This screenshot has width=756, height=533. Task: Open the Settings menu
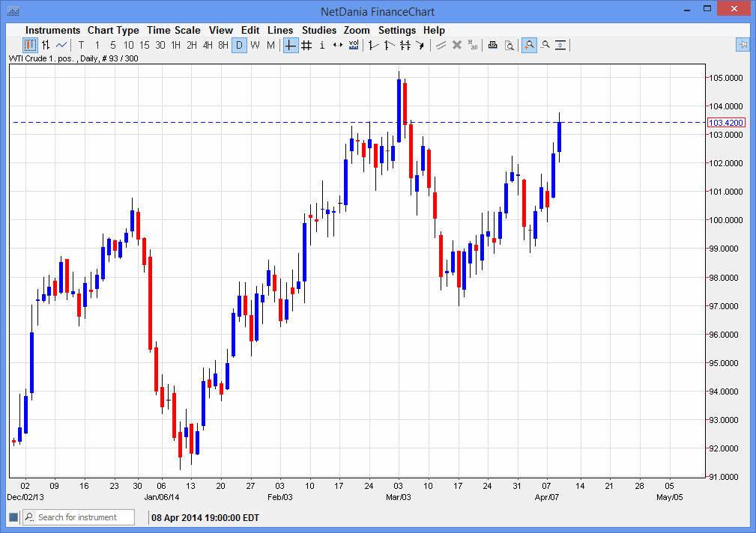[396, 30]
